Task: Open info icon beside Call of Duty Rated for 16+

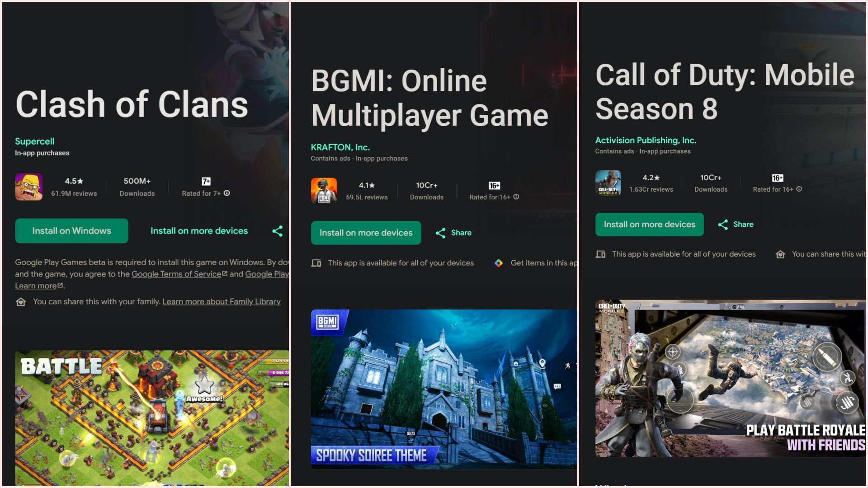Action: click(799, 189)
